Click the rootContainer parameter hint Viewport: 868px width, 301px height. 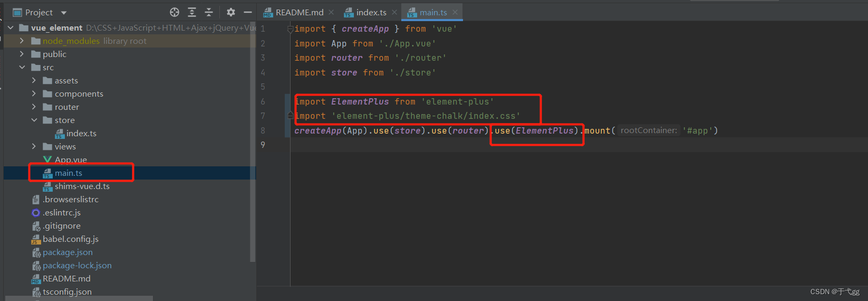pos(649,130)
